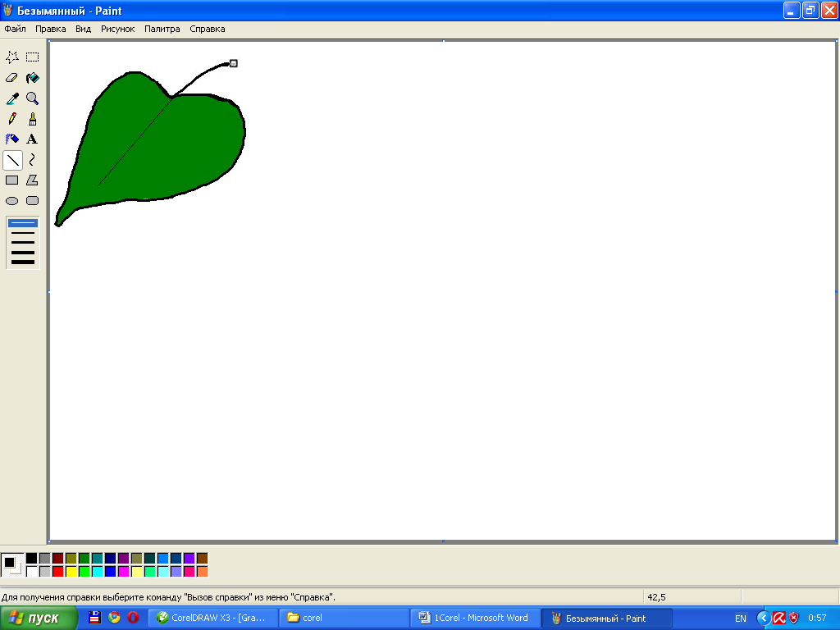This screenshot has height=630, width=840.
Task: Select the second line width option
Action: pyautogui.click(x=22, y=233)
